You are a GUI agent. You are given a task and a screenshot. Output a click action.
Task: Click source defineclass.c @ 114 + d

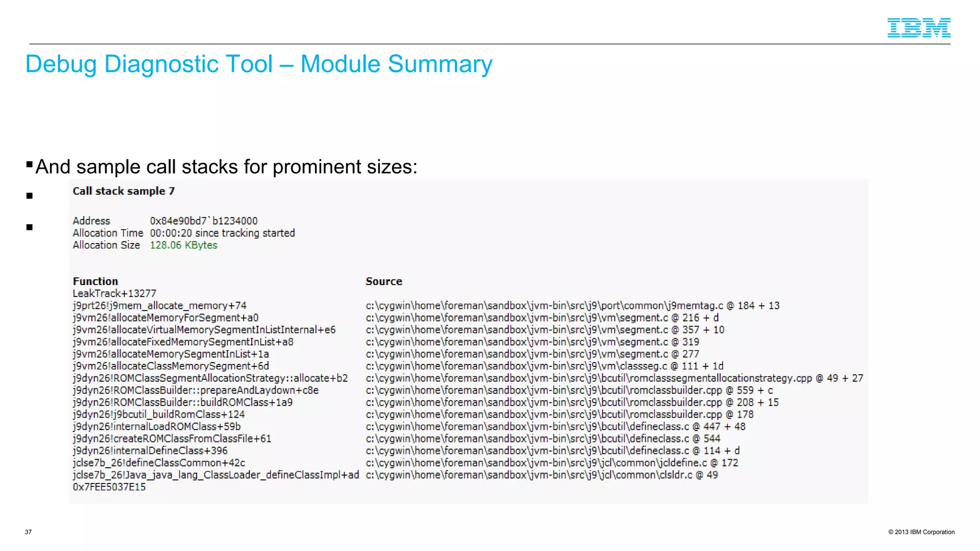tap(553, 451)
